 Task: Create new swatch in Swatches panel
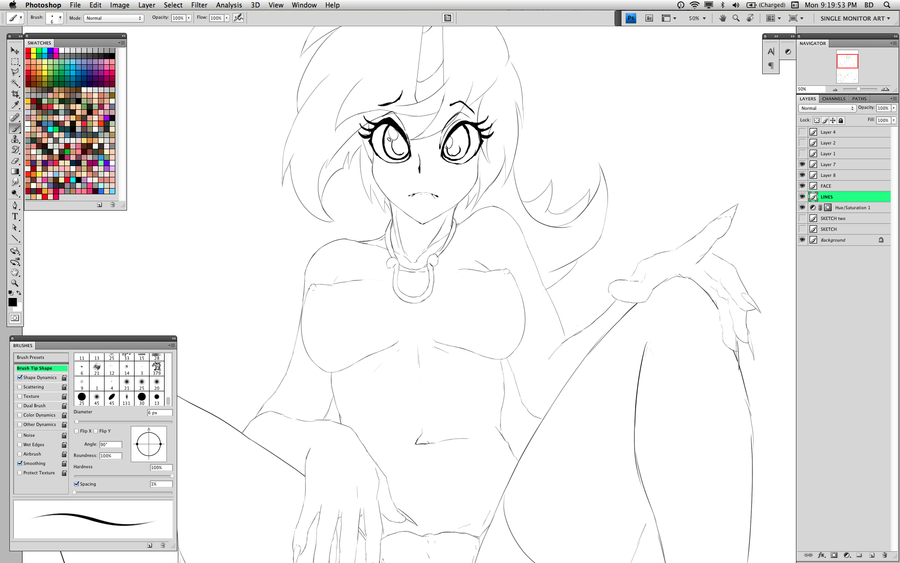click(99, 204)
